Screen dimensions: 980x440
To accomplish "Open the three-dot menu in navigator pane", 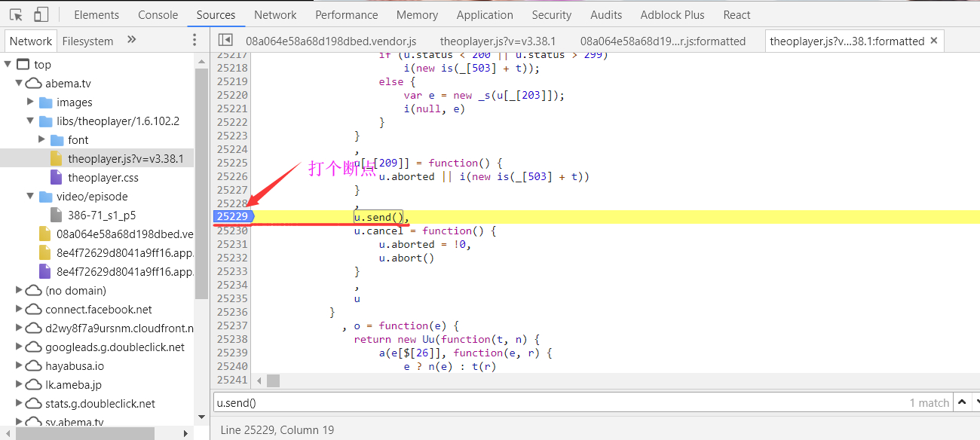I will (x=194, y=41).
